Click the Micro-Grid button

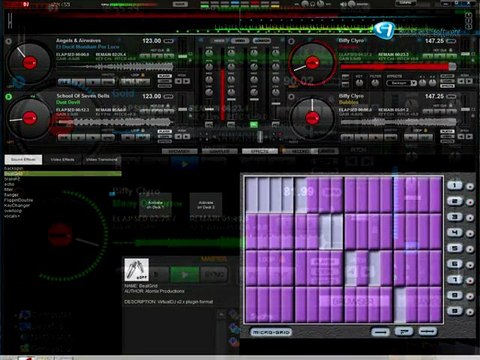coord(271,332)
